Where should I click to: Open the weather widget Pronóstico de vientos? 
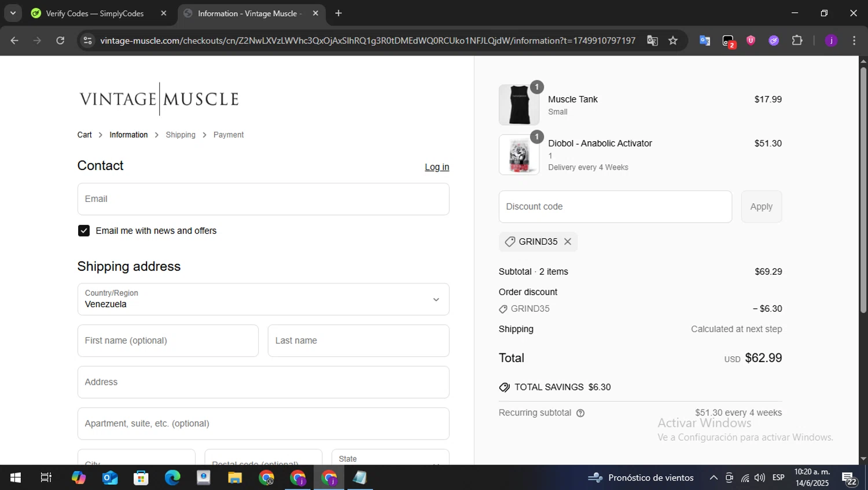pyautogui.click(x=641, y=478)
